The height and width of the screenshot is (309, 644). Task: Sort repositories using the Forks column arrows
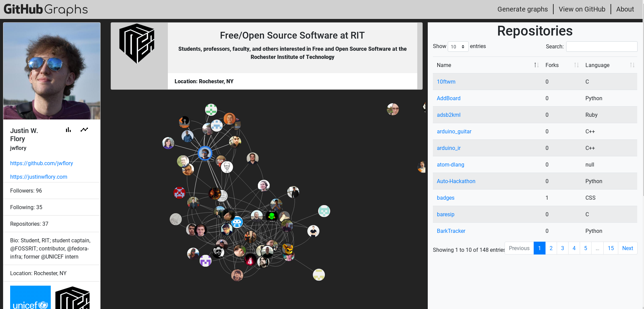pos(576,65)
